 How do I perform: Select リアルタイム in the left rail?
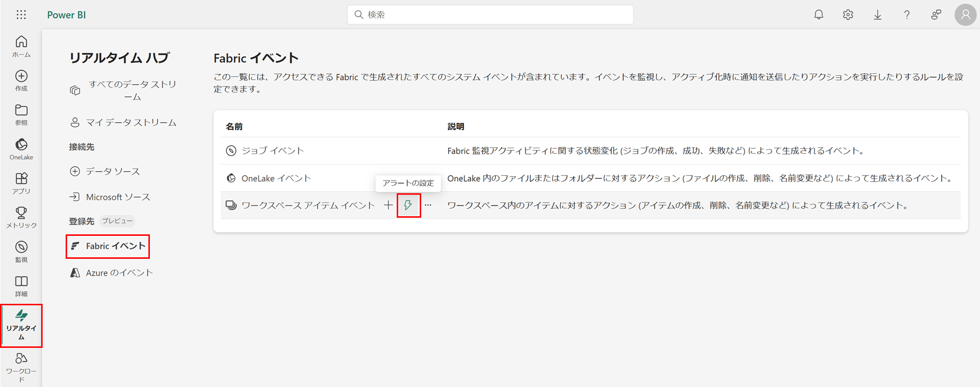pos(21,325)
